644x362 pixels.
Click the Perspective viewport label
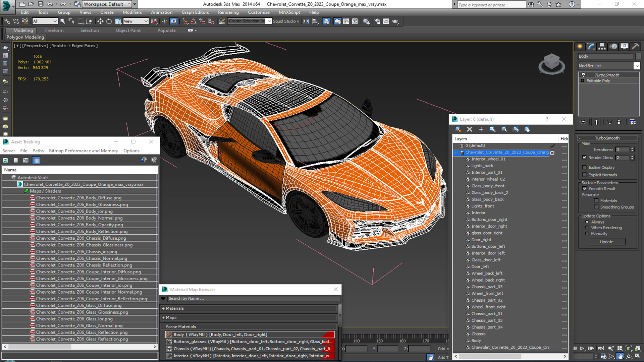35,46
